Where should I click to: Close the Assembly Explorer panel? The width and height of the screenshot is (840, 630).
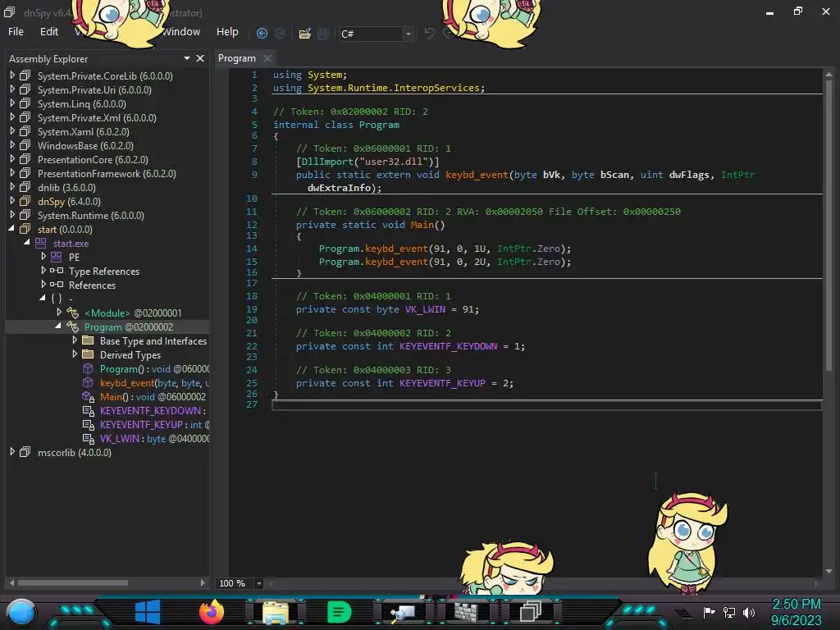tap(200, 58)
